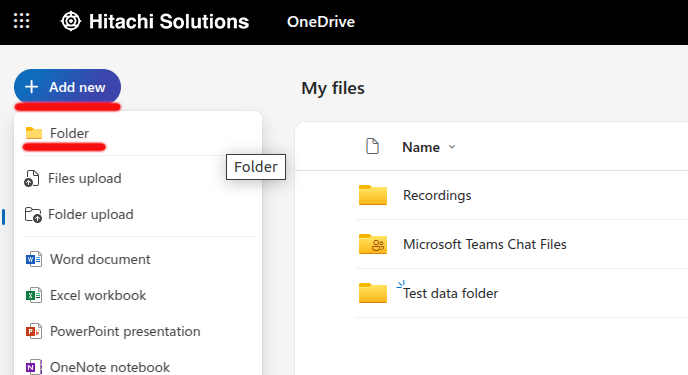Click the Hitachi Solutions brand text
The height and width of the screenshot is (375, 688).
click(169, 21)
